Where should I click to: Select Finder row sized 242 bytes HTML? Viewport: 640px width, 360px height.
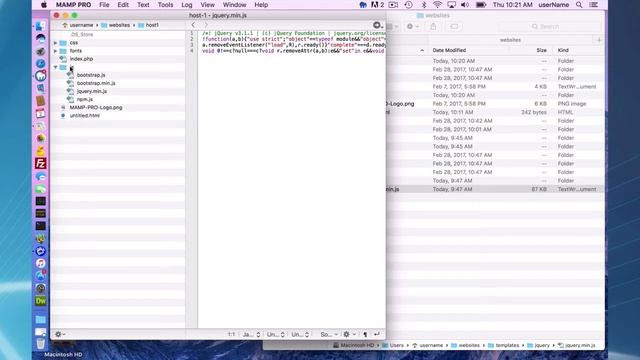click(495, 112)
